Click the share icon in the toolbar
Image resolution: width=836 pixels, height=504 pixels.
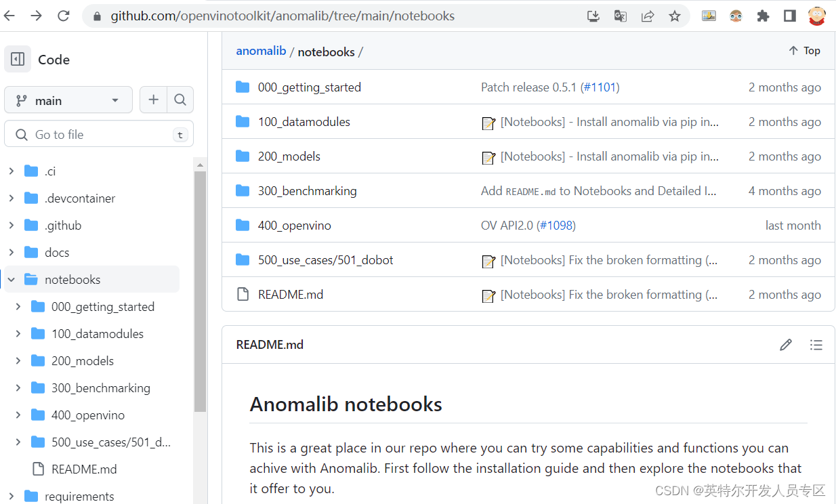648,15
